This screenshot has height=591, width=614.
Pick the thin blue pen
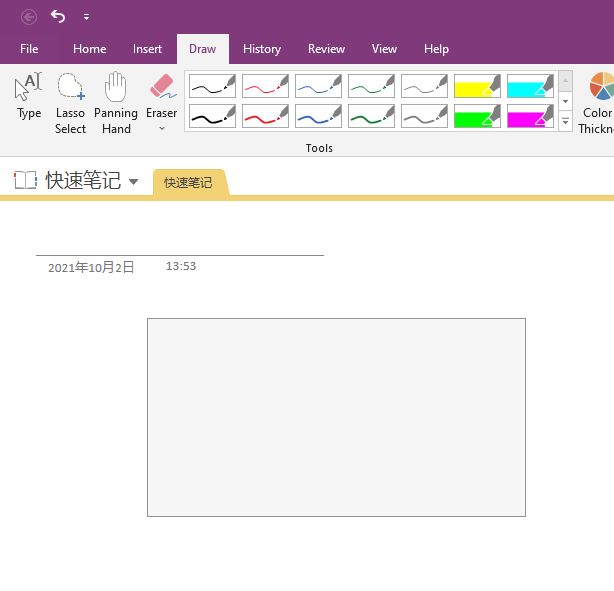point(318,86)
